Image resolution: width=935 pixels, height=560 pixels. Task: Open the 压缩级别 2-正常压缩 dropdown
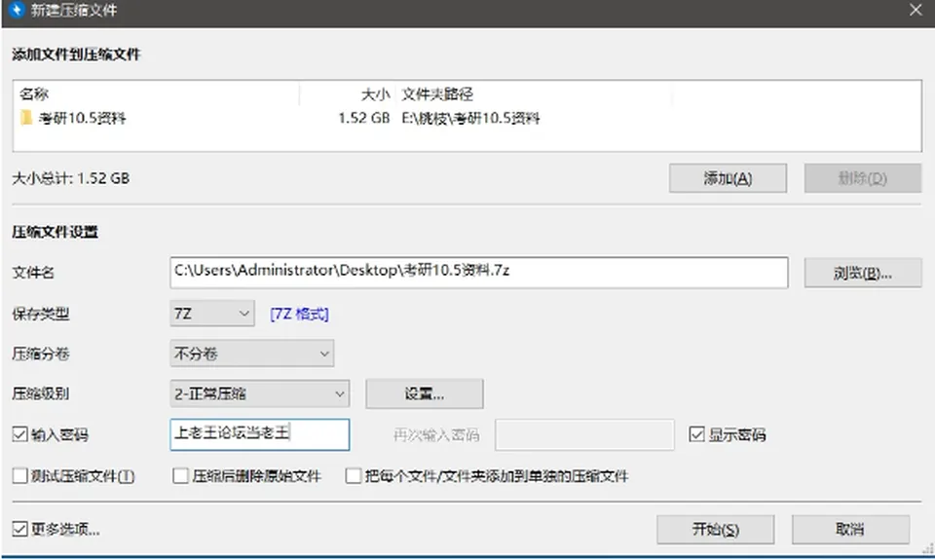pos(259,394)
